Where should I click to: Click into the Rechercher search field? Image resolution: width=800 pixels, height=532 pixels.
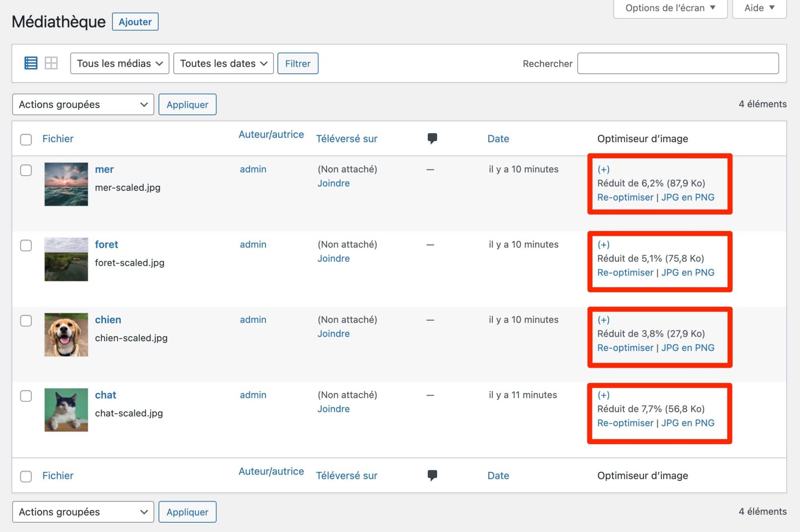[678, 63]
